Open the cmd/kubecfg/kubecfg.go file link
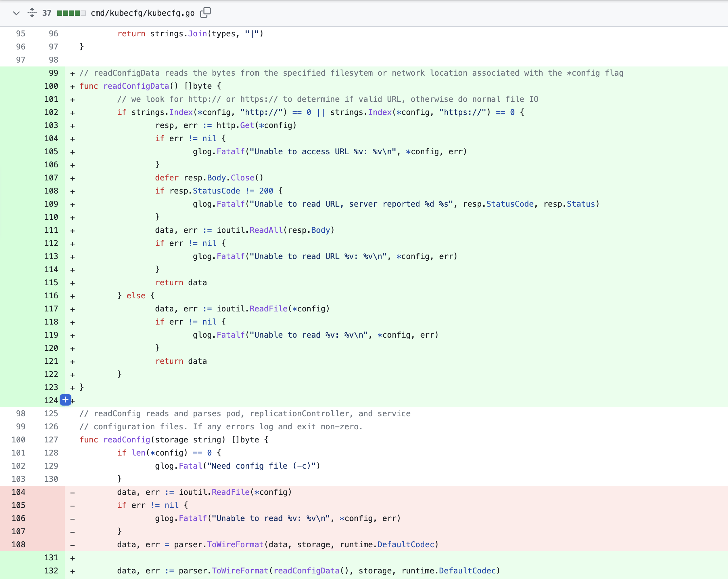The height and width of the screenshot is (579, 728). 143,13
